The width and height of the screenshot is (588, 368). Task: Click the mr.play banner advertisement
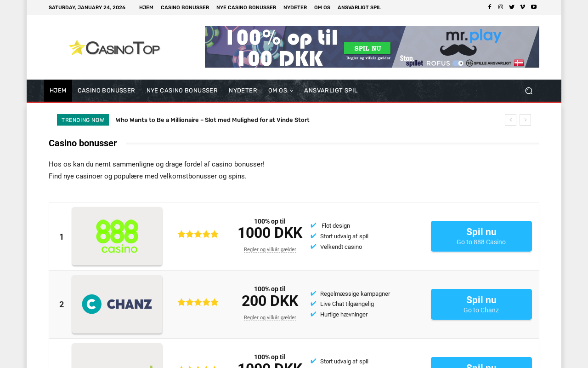tap(372, 47)
